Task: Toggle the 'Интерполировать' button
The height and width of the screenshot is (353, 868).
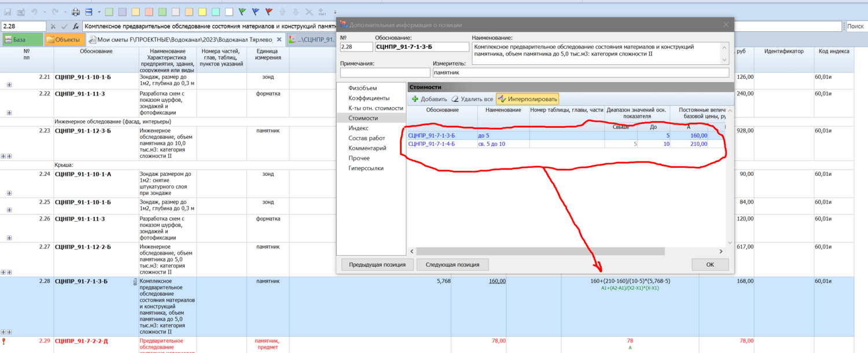Action: [x=527, y=99]
